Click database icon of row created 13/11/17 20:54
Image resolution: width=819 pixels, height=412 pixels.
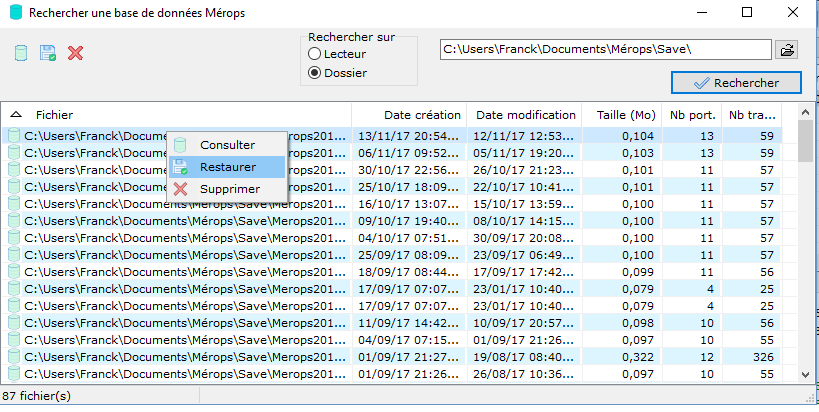tap(14, 136)
